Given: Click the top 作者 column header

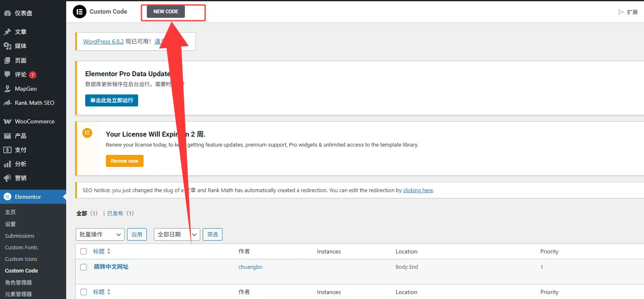Looking at the screenshot, I should click(x=244, y=251).
